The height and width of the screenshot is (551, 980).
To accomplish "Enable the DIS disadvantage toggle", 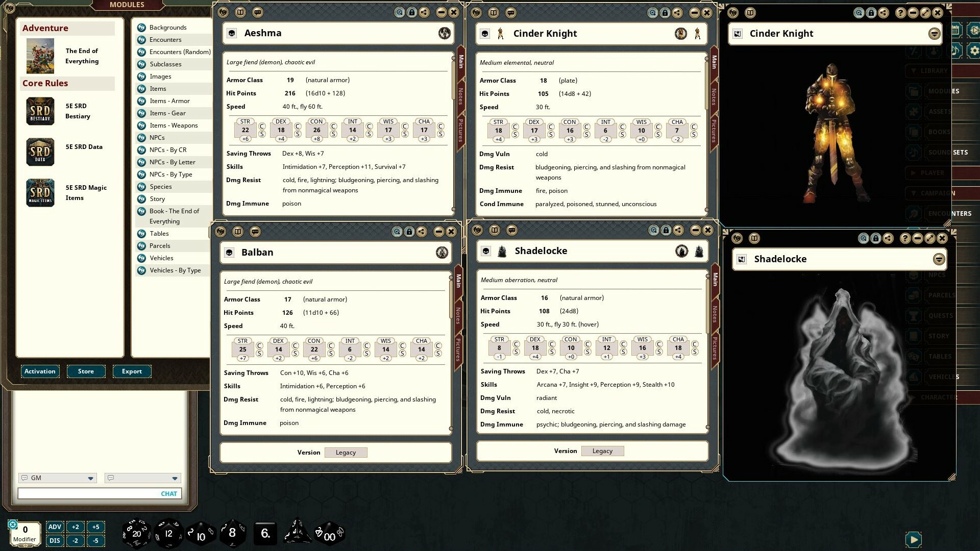I will tap(55, 540).
